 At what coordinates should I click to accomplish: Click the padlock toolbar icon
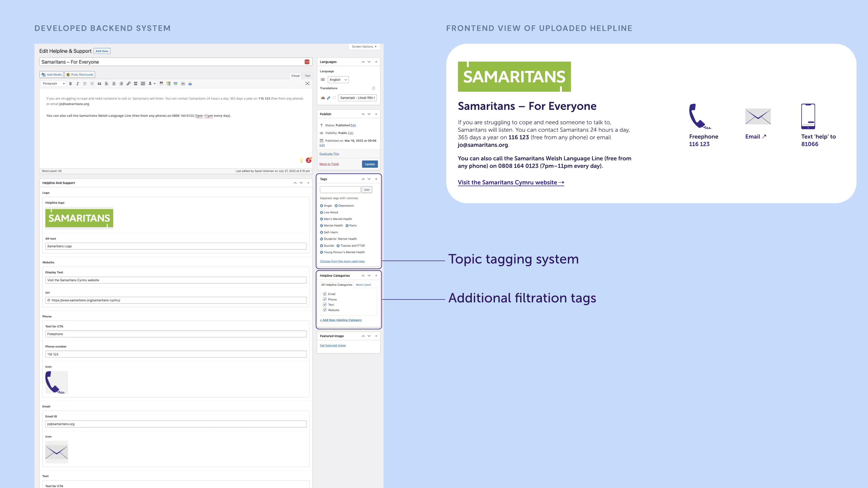point(190,83)
